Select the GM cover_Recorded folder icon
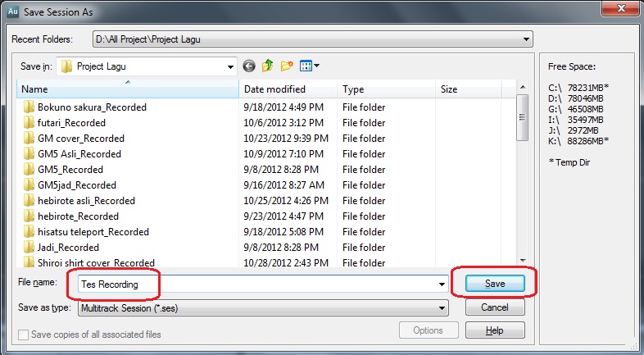 pos(29,139)
